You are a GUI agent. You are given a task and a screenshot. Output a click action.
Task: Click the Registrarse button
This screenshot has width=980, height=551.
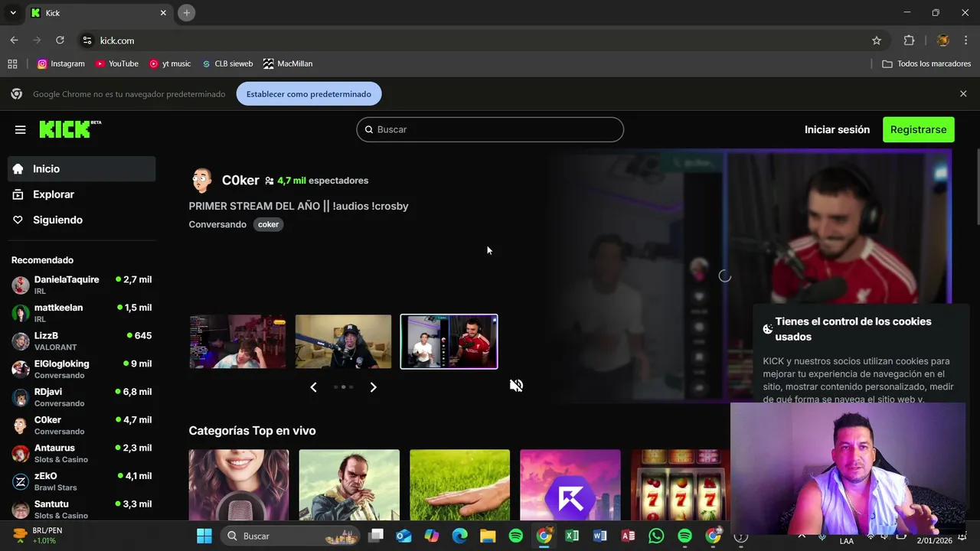pos(918,129)
